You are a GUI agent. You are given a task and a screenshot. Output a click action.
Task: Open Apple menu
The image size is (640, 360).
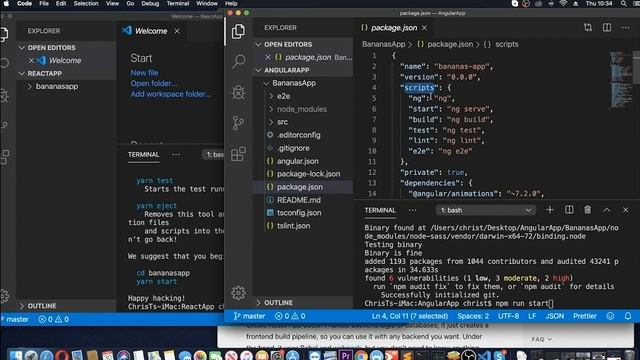click(x=7, y=4)
